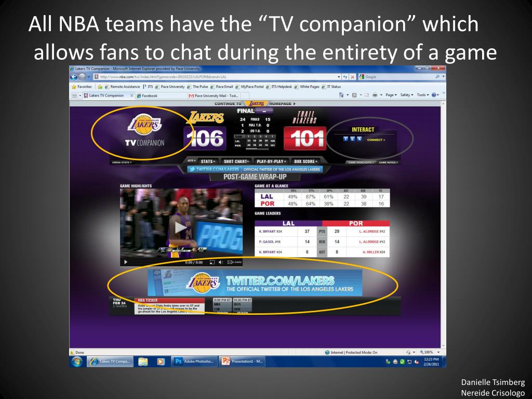The height and width of the screenshot is (399, 532).
Task: Click the Connect link under Interact
Action: (x=376, y=140)
